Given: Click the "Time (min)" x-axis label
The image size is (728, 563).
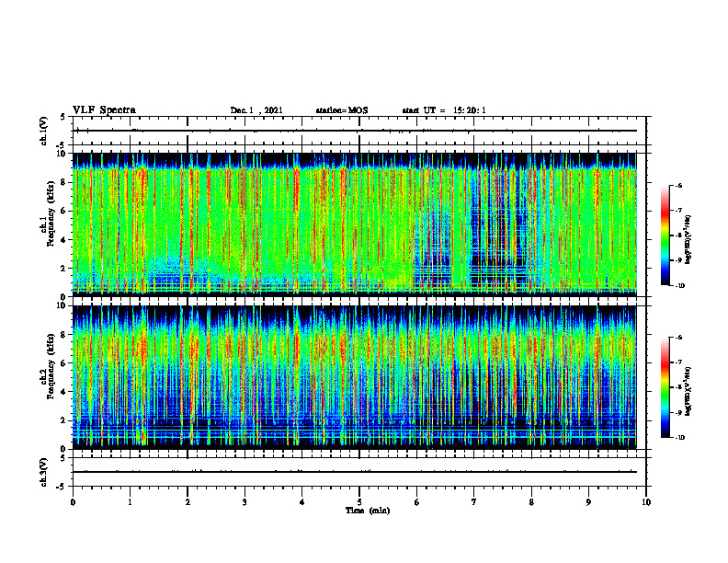Looking at the screenshot, I should [x=368, y=511].
